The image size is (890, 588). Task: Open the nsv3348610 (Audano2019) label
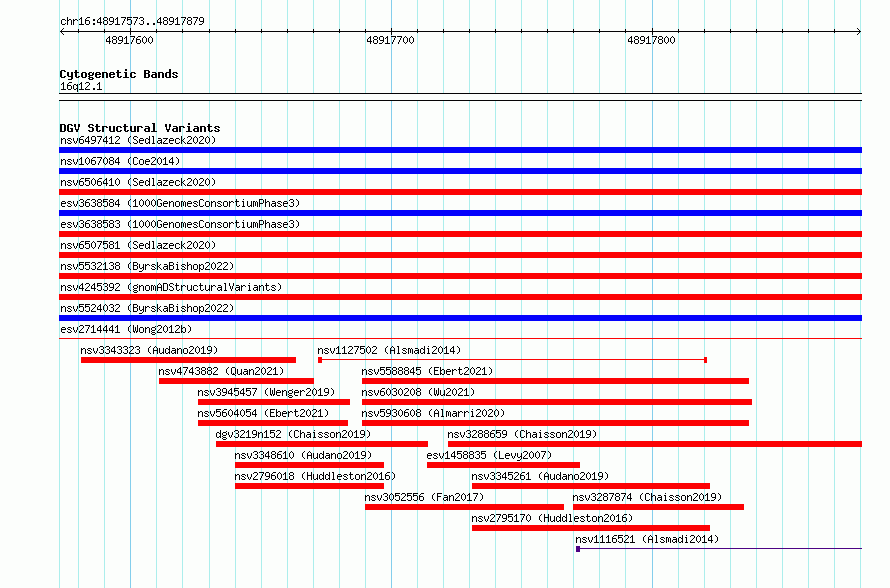click(303, 455)
